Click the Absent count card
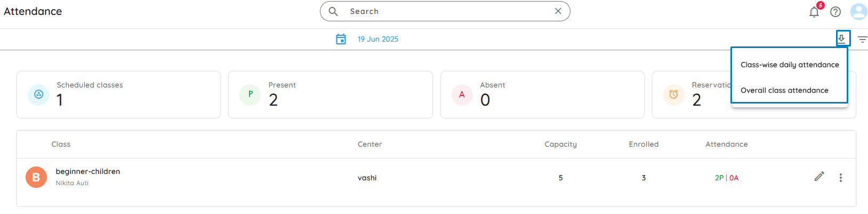The width and height of the screenshot is (868, 214). point(542,94)
